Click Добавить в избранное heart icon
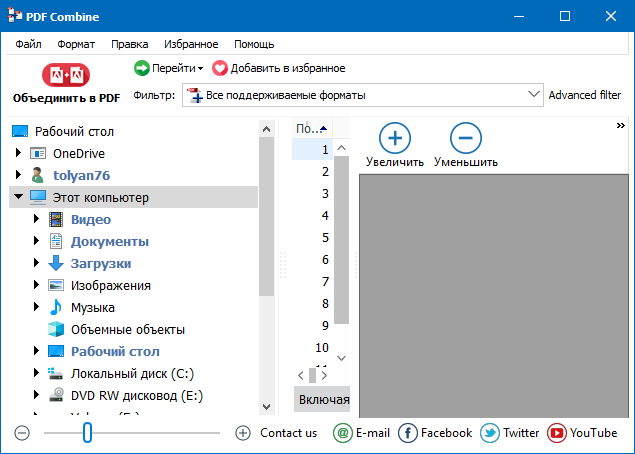Screen dimensions: 635x454 pos(220,68)
